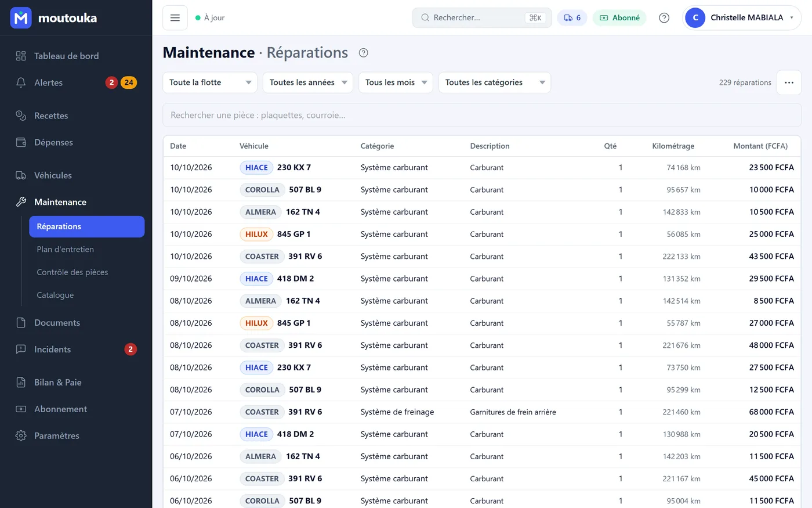Expand the Toutes les catégories dropdown
Viewport: 812px width, 508px height.
point(495,82)
